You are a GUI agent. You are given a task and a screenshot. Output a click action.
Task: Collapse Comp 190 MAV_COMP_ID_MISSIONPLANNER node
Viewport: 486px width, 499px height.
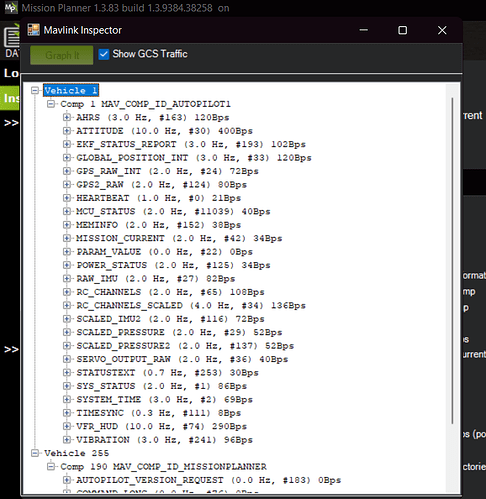tap(51, 467)
